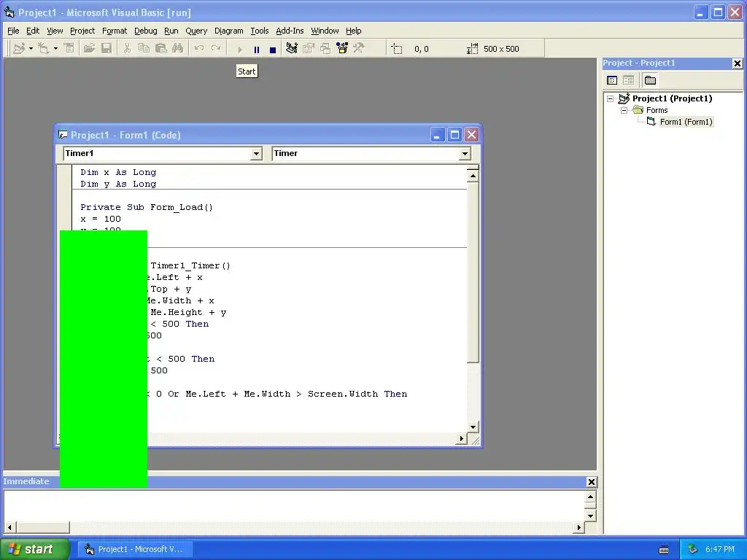The height and width of the screenshot is (560, 747).
Task: Collapse the Forms folder node
Action: pos(624,110)
